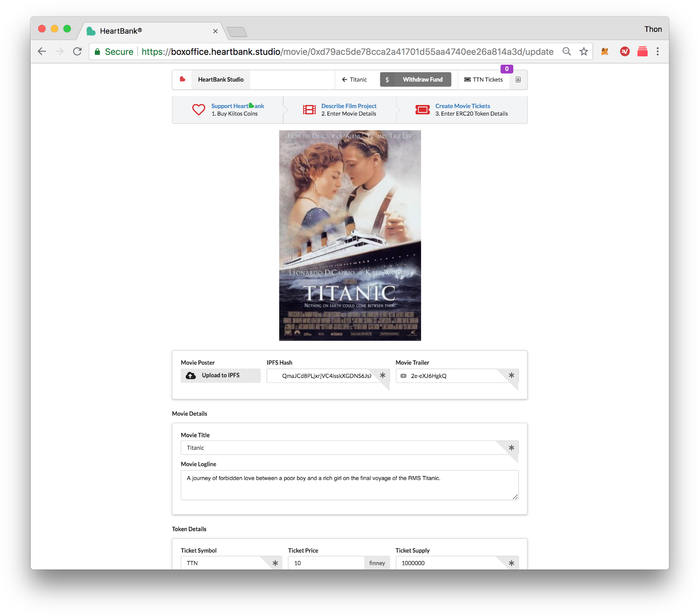699x616 pixels.
Task: Open the red stack extension icon
Action: pyautogui.click(x=642, y=51)
